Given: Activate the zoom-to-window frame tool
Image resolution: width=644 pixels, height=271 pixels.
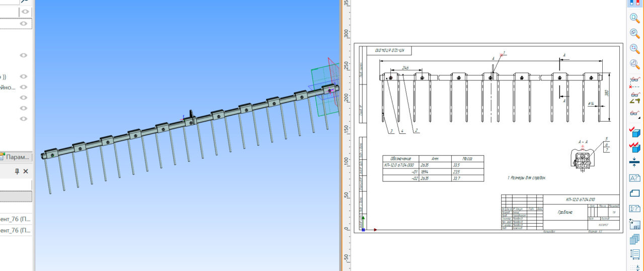Looking at the screenshot, I should [x=634, y=49].
